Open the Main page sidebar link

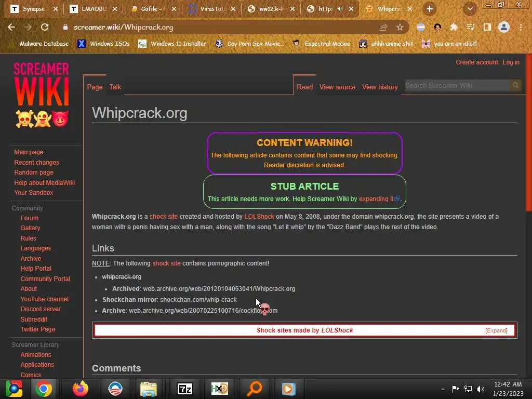coord(29,152)
